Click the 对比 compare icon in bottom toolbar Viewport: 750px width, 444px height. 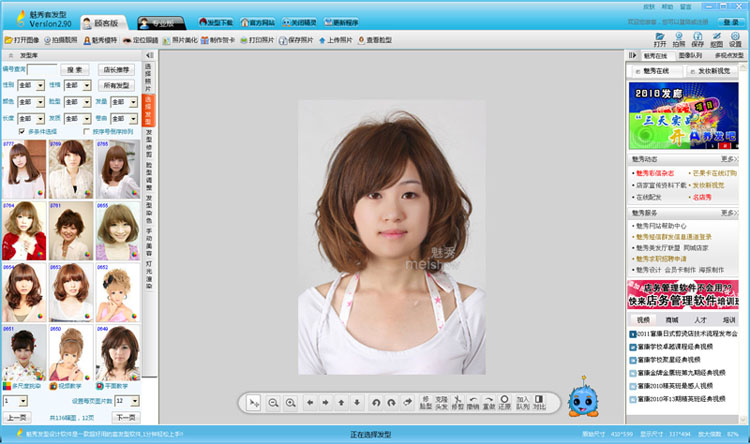(x=539, y=402)
